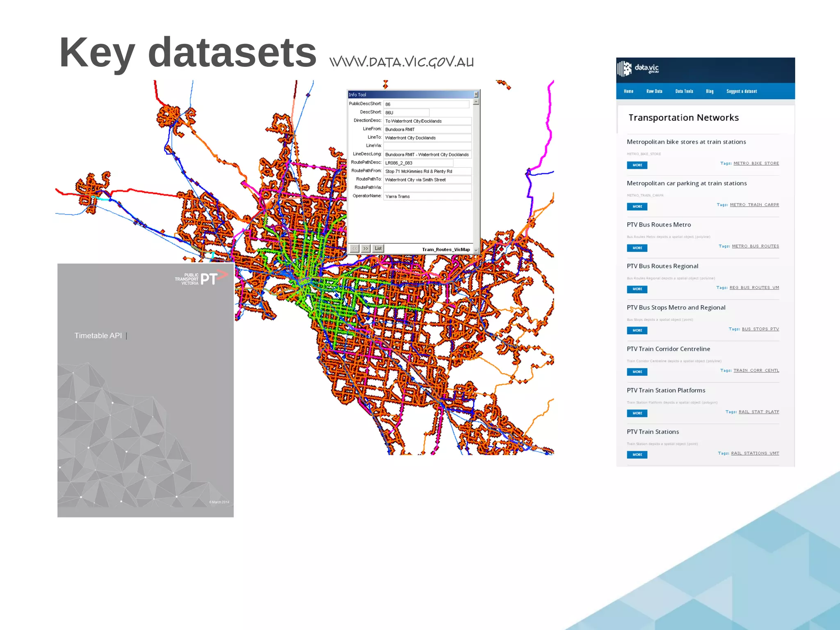Open the METRO_BUS_ROUTES tag link
The image size is (840, 630).
tap(756, 247)
